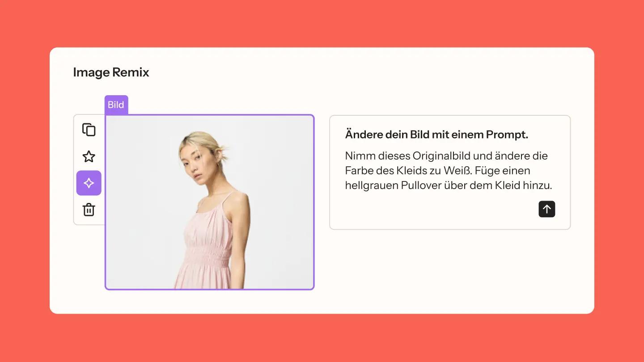The image size is (644, 362).
Task: Submit the prompt with the arrow button
Action: click(547, 209)
